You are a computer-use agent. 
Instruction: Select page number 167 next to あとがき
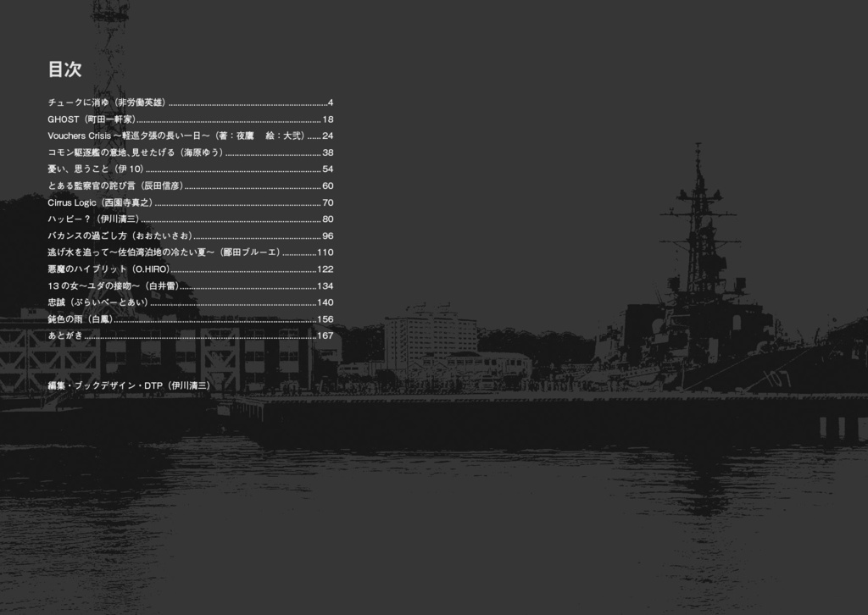point(326,335)
